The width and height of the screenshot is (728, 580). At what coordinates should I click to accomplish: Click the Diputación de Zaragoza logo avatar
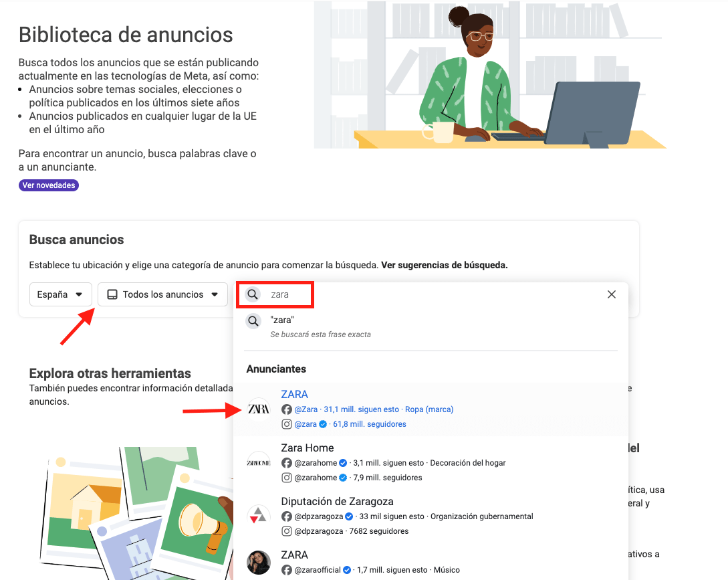click(x=259, y=516)
